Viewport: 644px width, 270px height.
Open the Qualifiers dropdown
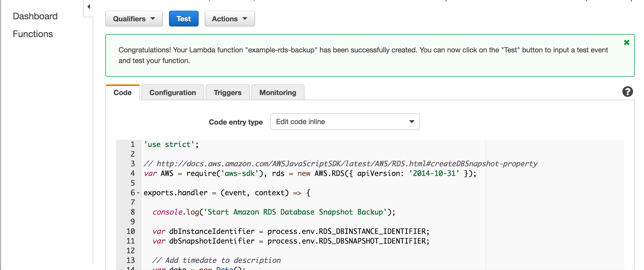134,19
